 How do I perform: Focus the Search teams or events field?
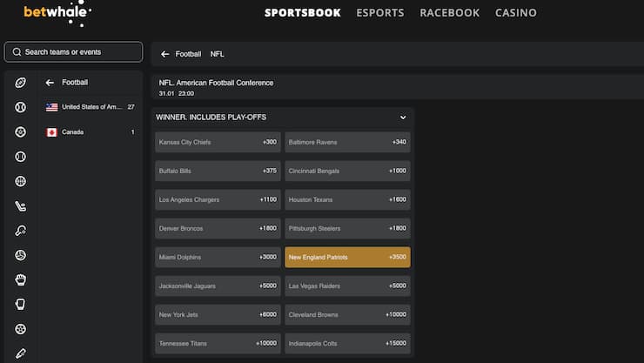pos(73,51)
